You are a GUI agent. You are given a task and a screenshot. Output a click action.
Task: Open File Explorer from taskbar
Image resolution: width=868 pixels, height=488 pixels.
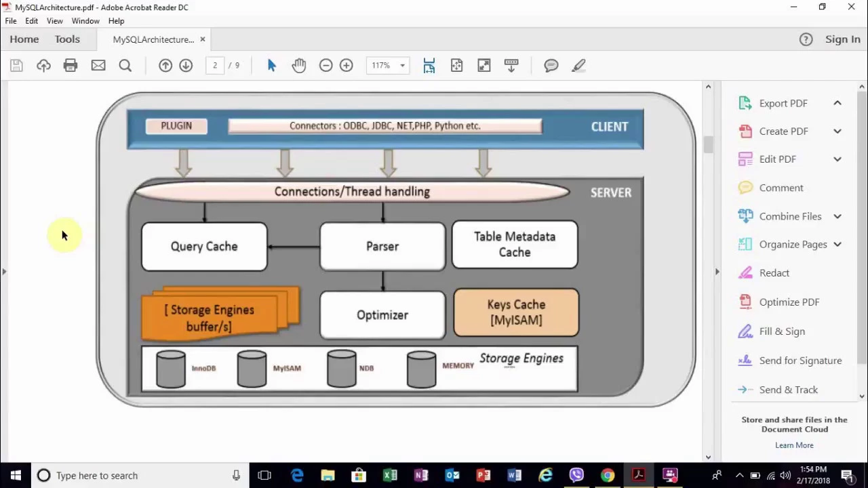328,476
